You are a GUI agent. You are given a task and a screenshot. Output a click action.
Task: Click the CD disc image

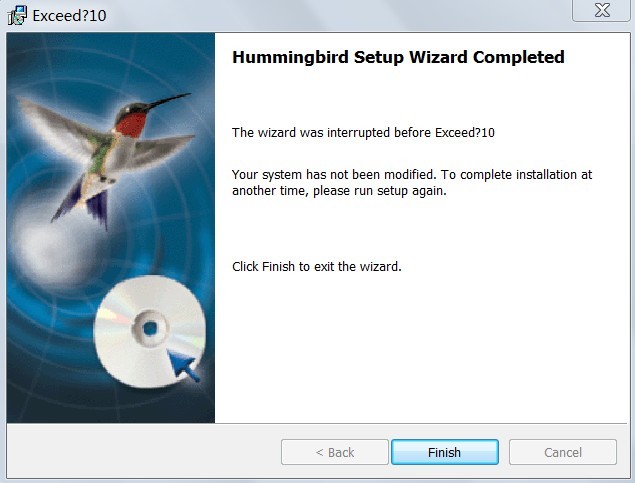[x=150, y=331]
